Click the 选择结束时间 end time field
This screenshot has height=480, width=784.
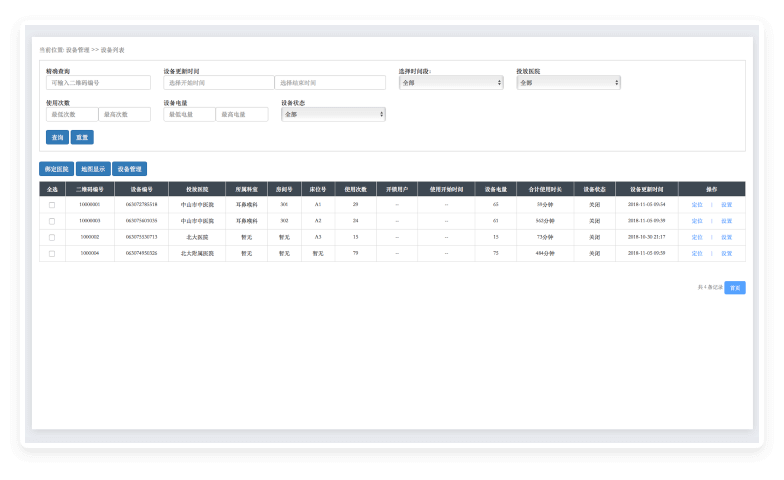coord(330,83)
